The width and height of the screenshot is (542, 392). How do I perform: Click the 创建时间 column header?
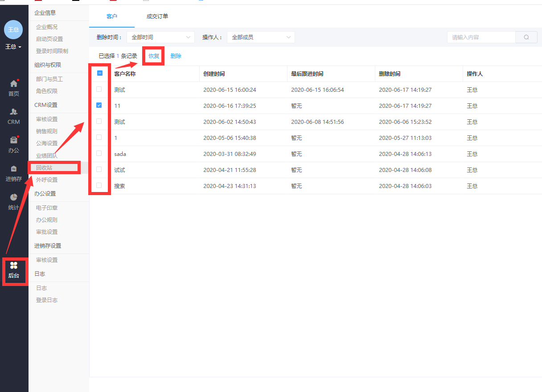coord(214,74)
